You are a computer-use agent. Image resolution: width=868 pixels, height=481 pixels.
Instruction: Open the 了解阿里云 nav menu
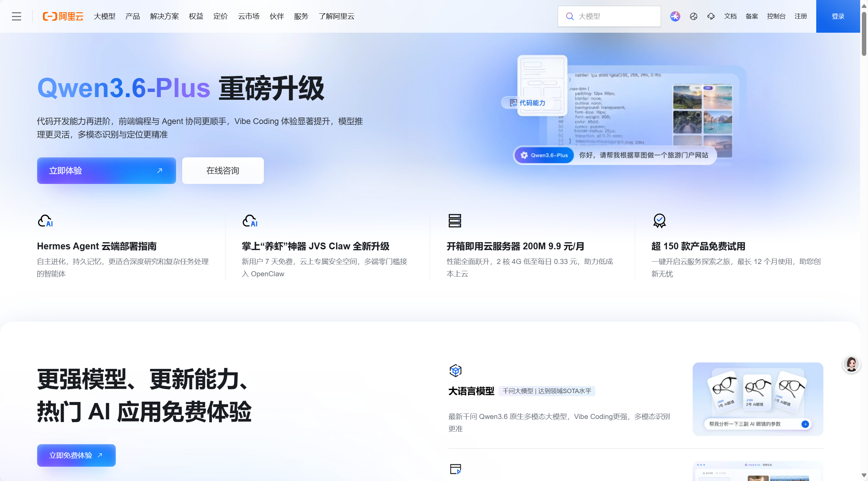click(x=337, y=16)
